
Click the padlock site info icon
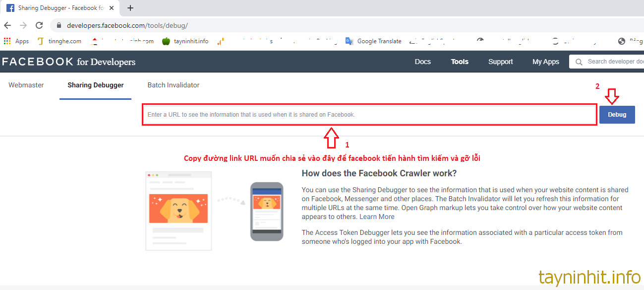coord(59,25)
